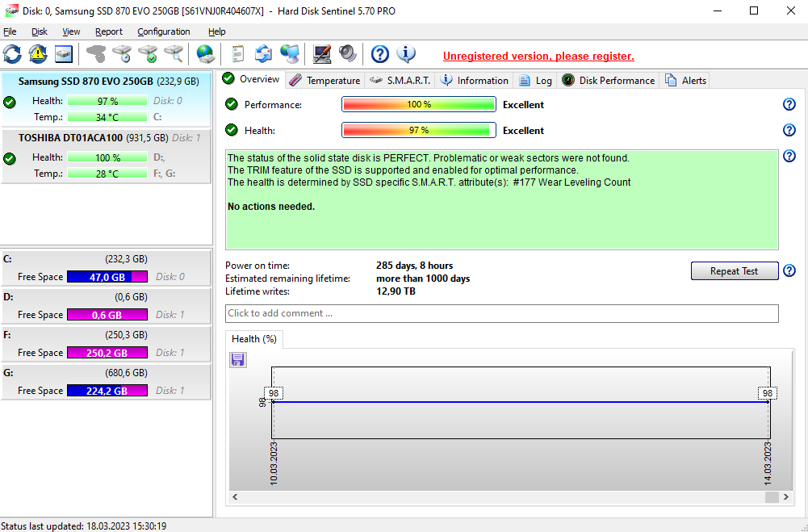
Task: Click the speaker sound icon
Action: pos(348,53)
